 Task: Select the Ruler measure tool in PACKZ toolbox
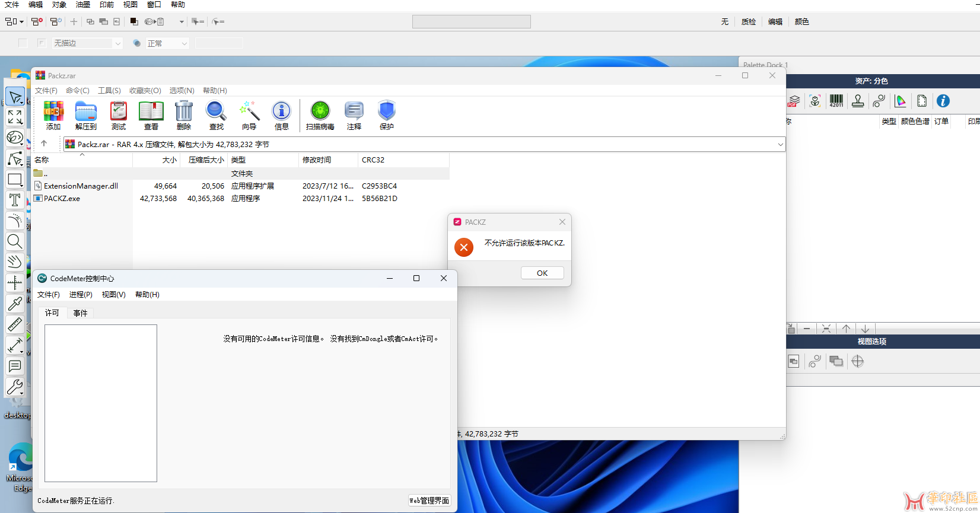(x=15, y=324)
